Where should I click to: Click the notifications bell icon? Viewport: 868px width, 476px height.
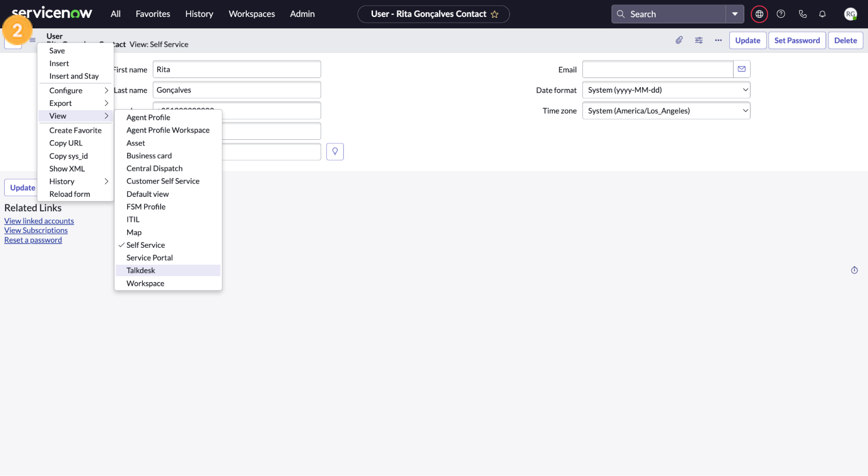click(x=822, y=14)
